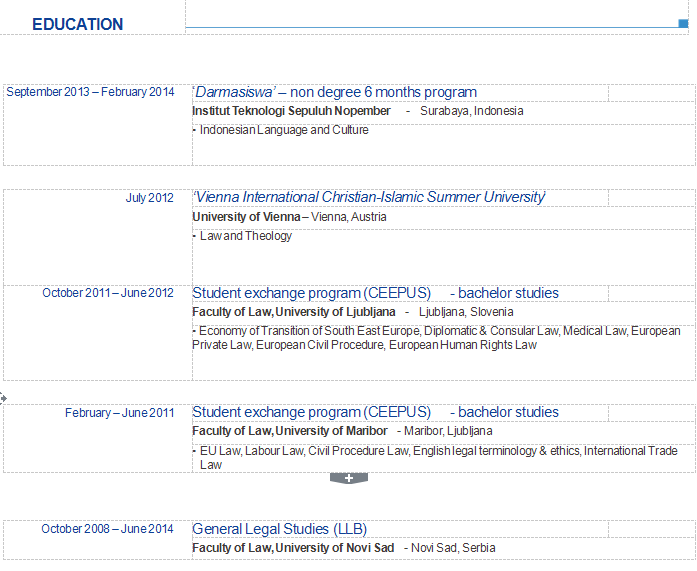The height and width of the screenshot is (571, 697).
Task: Click the Indonesian Language and Culture line
Action: [x=283, y=130]
